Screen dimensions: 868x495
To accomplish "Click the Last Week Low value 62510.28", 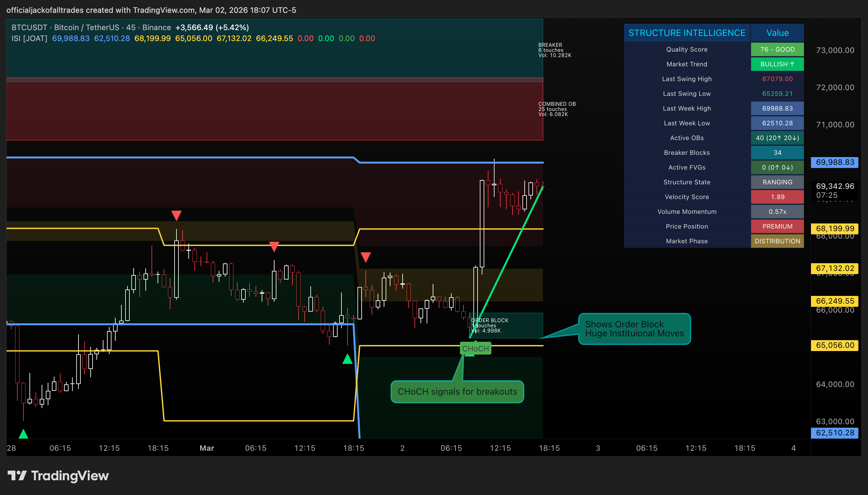I will point(777,123).
